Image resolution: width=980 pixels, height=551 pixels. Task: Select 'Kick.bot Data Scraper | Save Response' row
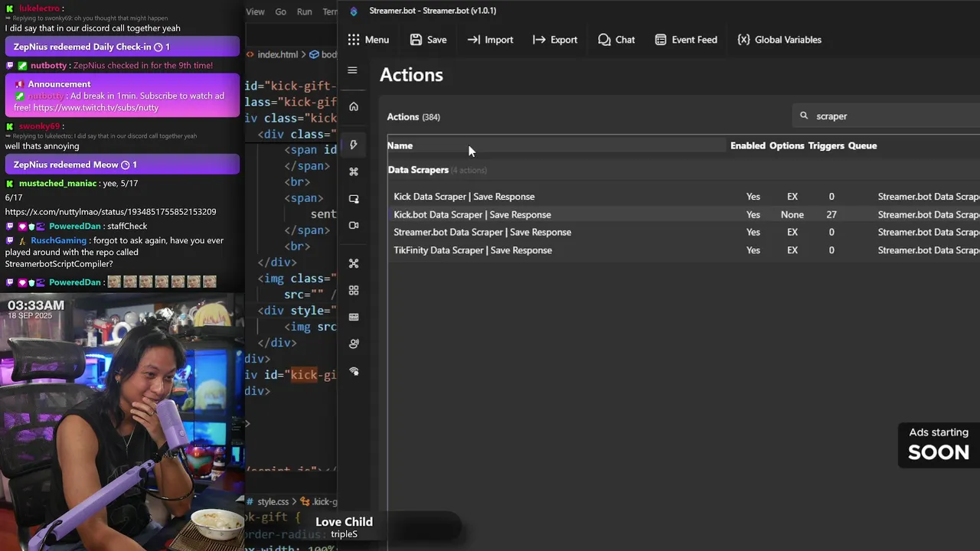pos(684,214)
